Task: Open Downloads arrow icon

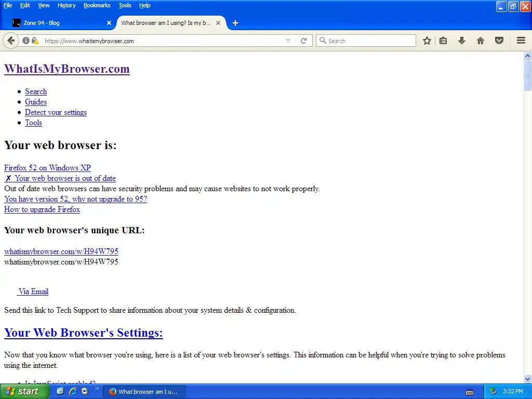Action: [461, 41]
